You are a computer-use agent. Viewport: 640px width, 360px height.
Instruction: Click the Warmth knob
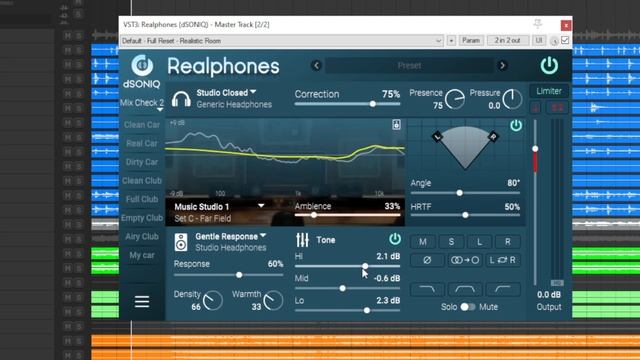273,301
